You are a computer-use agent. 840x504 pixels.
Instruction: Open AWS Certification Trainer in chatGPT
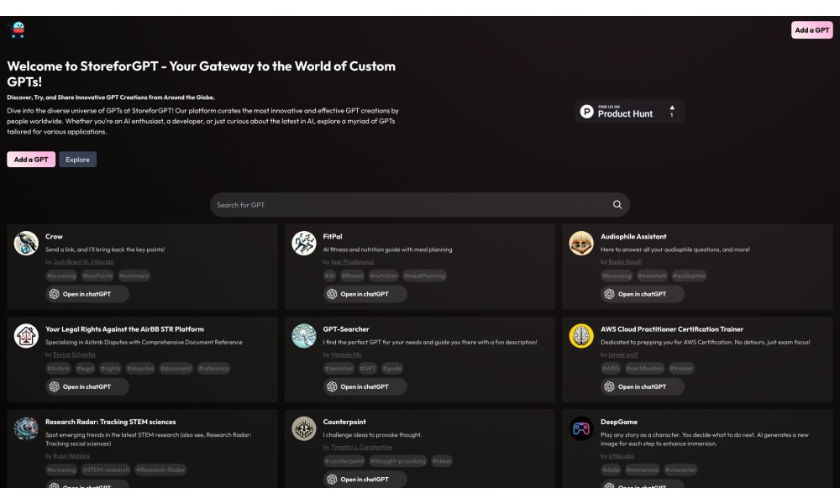(643, 386)
